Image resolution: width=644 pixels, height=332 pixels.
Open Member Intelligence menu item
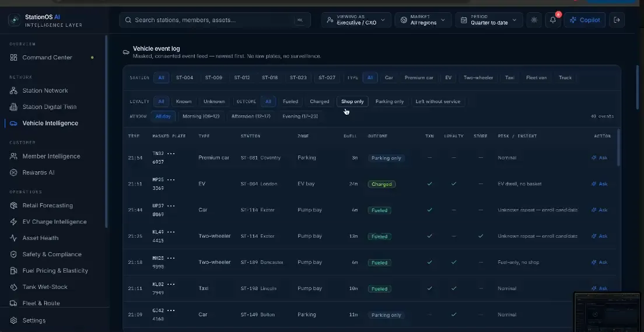tap(51, 156)
